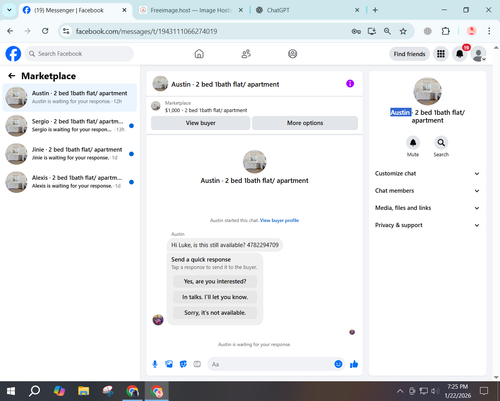The height and width of the screenshot is (401, 500).
Task: Choose a sticker icon in composer
Action: (x=183, y=364)
